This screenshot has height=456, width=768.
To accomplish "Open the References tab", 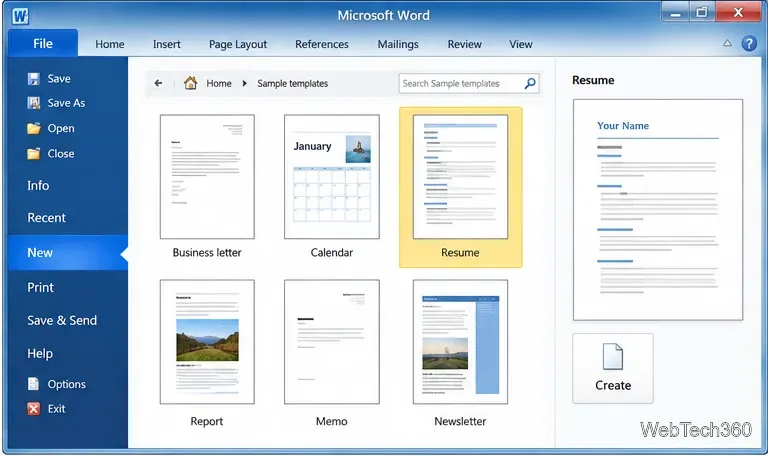I will 322,44.
